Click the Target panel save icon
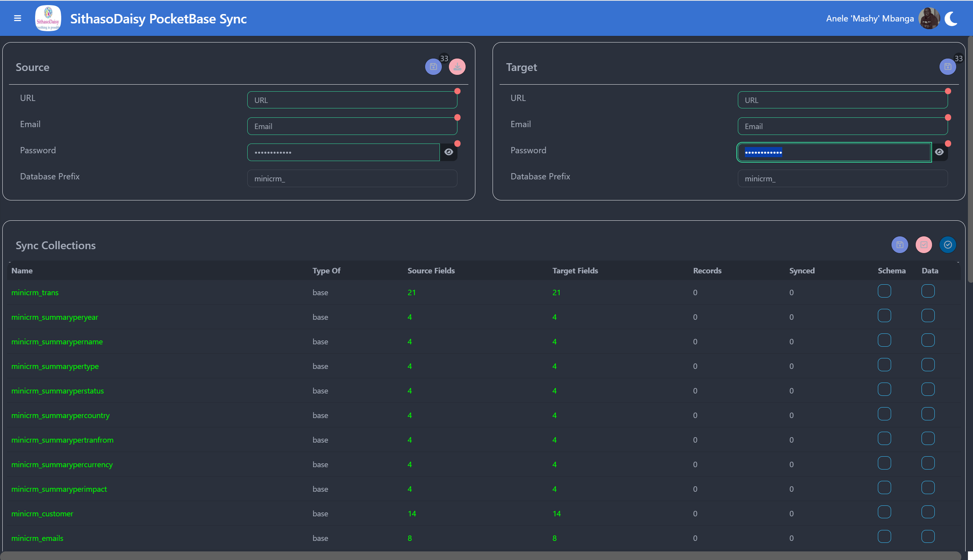The image size is (973, 560). [x=947, y=67]
